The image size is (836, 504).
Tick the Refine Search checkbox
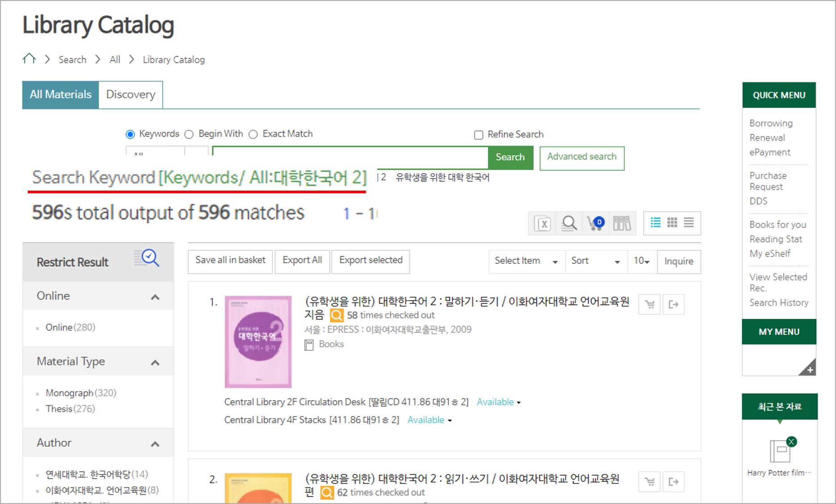tap(479, 135)
